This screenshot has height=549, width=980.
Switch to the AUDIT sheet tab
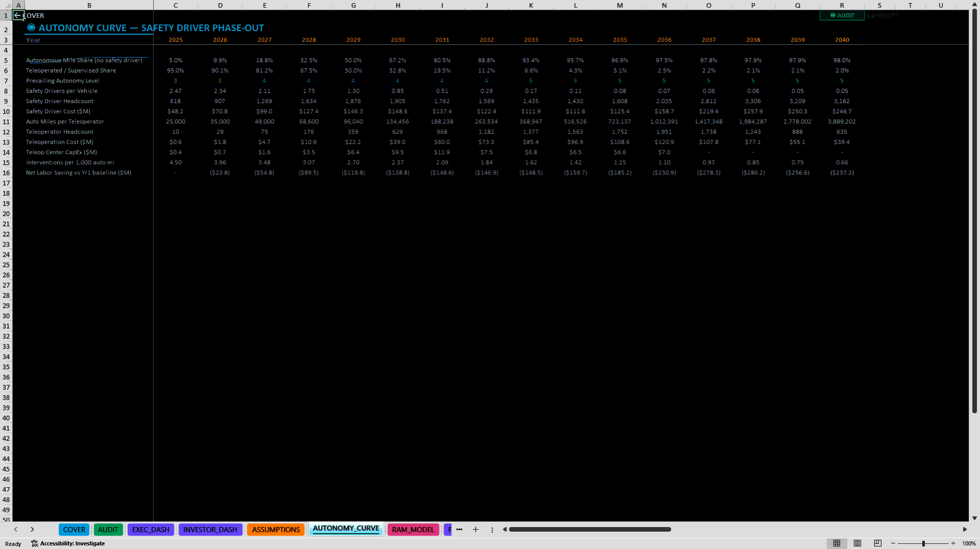click(108, 530)
